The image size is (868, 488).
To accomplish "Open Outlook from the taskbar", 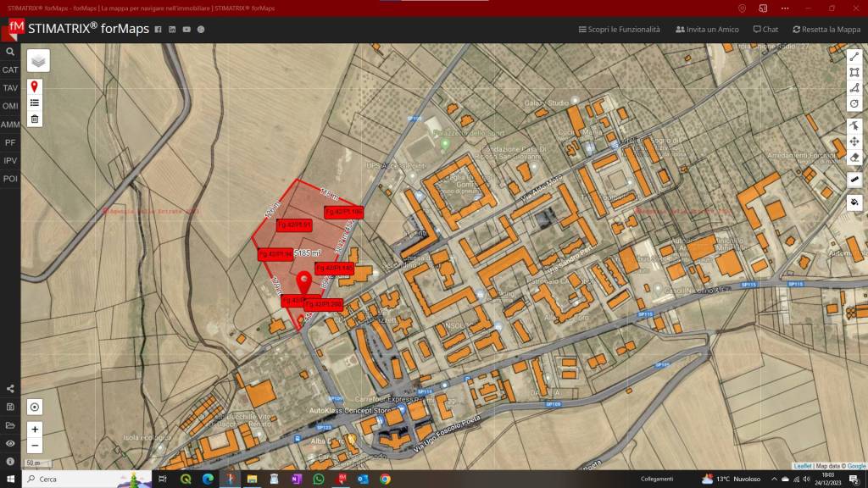I will (x=363, y=480).
